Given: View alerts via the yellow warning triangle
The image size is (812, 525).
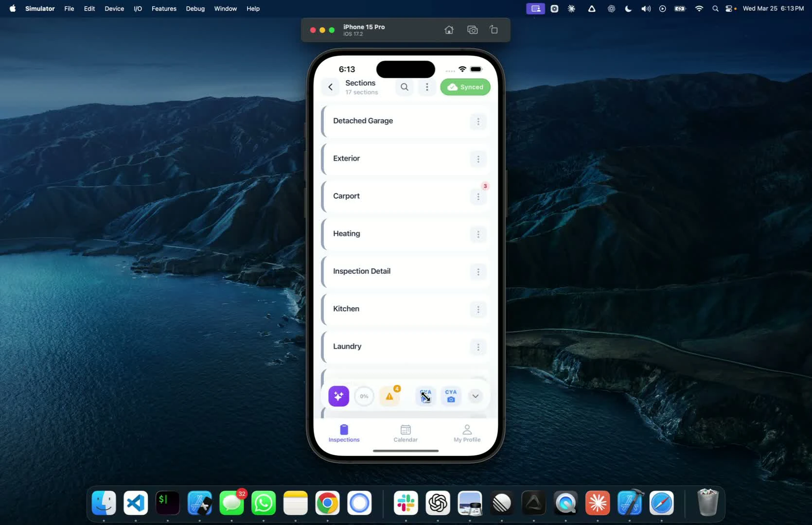Looking at the screenshot, I should [390, 396].
